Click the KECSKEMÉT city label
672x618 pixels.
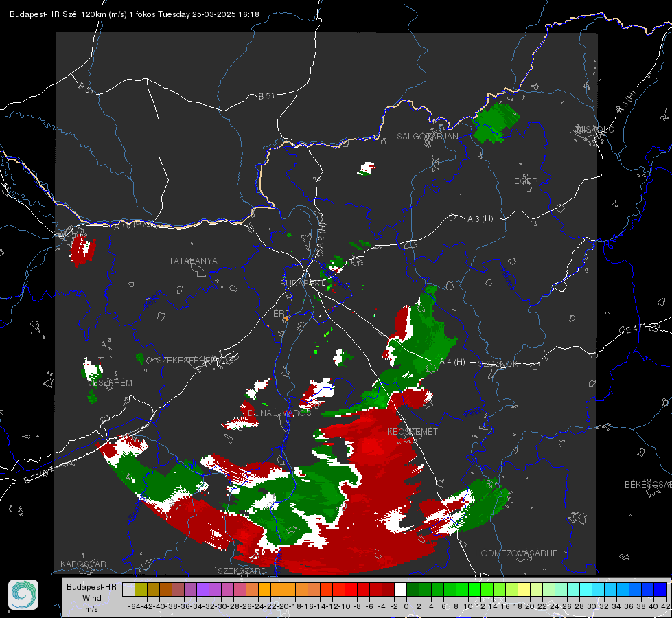[413, 431]
